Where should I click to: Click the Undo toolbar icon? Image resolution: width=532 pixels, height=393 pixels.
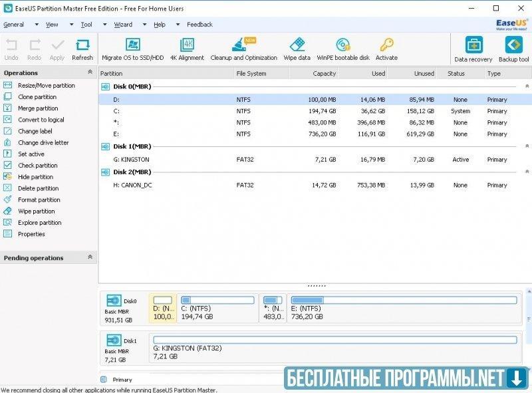click(x=11, y=50)
